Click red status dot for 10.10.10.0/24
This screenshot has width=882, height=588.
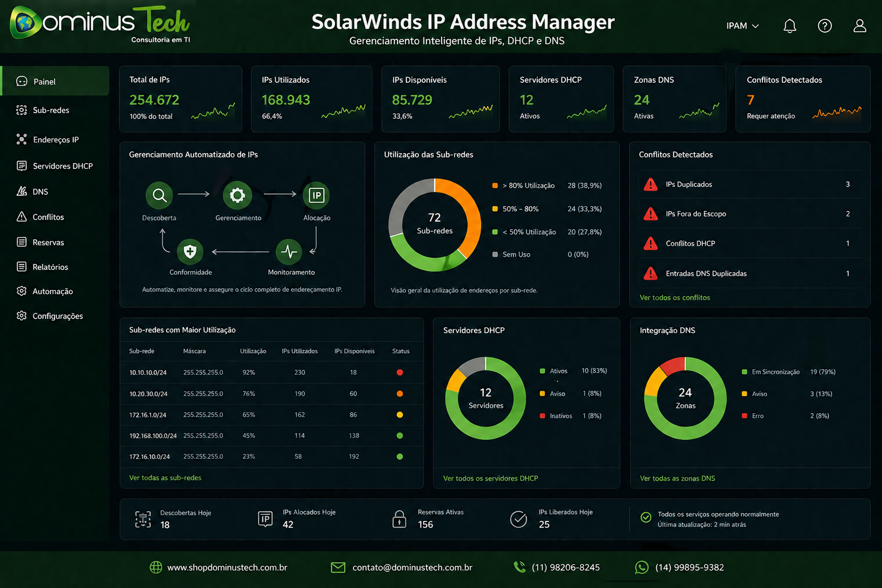click(x=400, y=373)
